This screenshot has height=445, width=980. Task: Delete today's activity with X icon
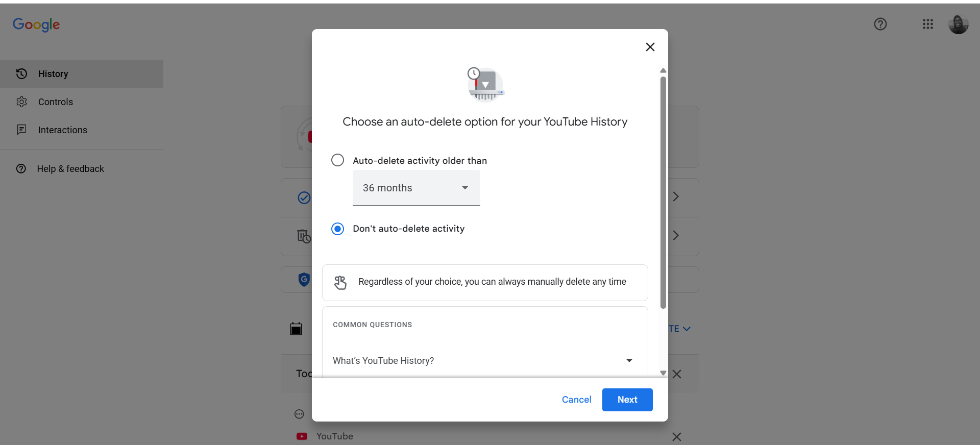[677, 374]
